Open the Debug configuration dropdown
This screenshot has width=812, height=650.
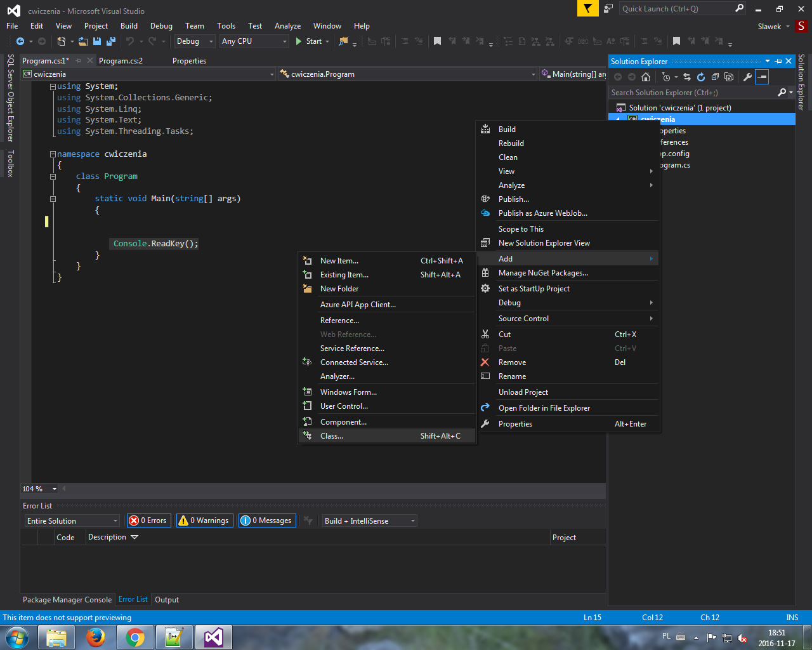pos(195,41)
